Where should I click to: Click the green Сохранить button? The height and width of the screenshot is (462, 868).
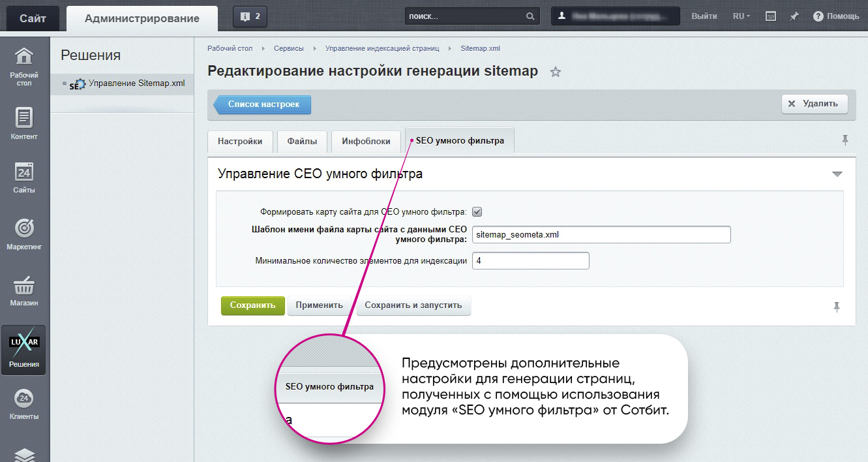(252, 305)
